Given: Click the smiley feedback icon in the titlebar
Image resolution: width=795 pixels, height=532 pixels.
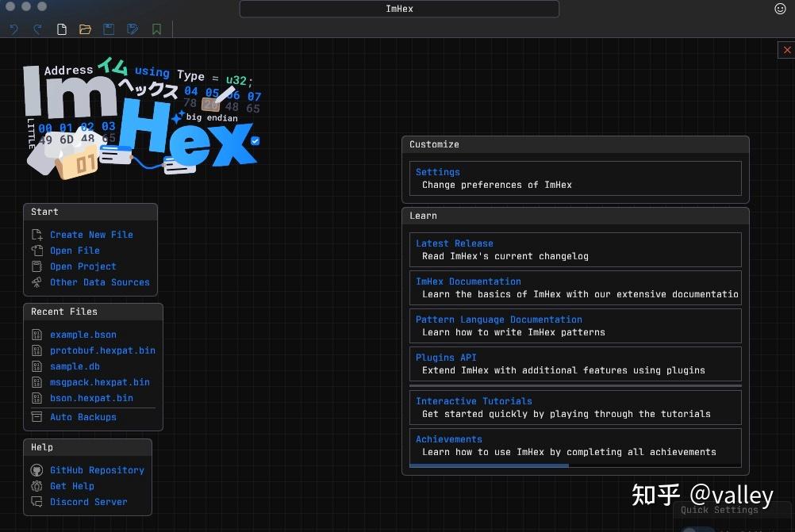Looking at the screenshot, I should coord(778,9).
